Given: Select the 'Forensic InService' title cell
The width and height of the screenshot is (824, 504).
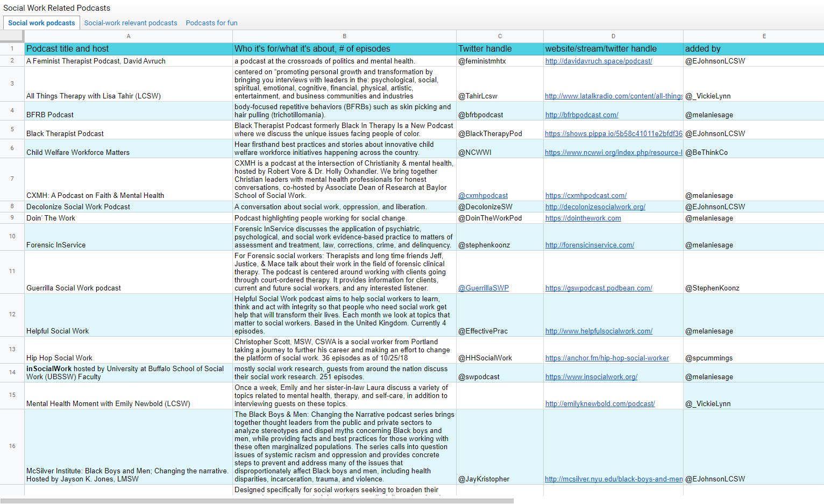Looking at the screenshot, I should click(129, 237).
